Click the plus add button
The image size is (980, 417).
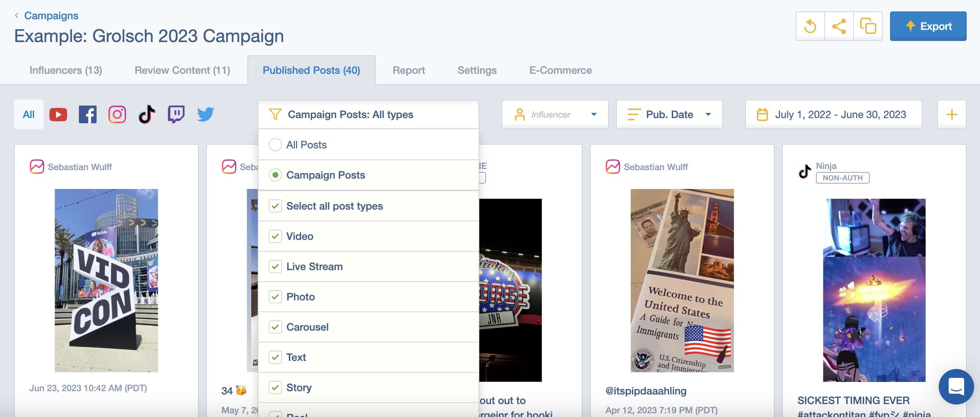(x=952, y=114)
